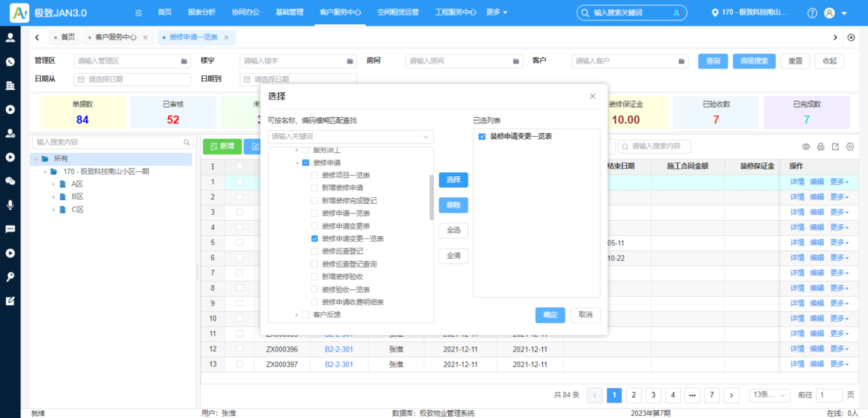This screenshot has height=418, width=868.
Task: Click the 确定 button in dialog
Action: coord(550,315)
